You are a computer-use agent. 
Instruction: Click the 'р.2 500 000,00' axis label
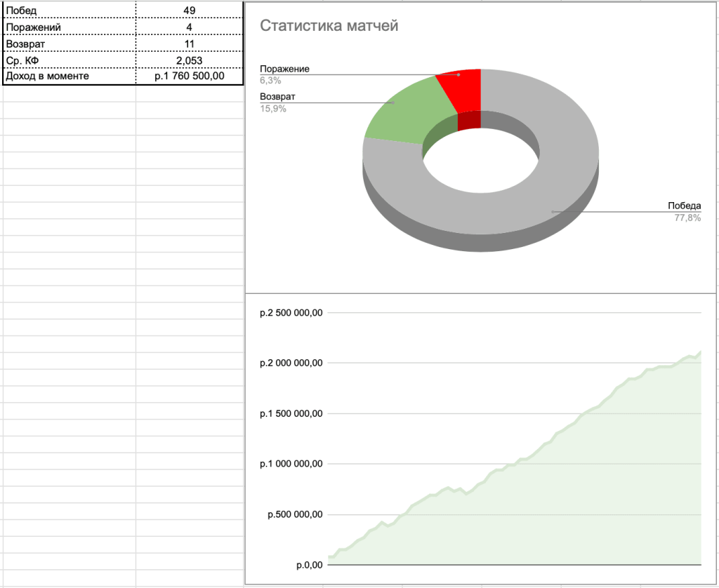(x=291, y=313)
